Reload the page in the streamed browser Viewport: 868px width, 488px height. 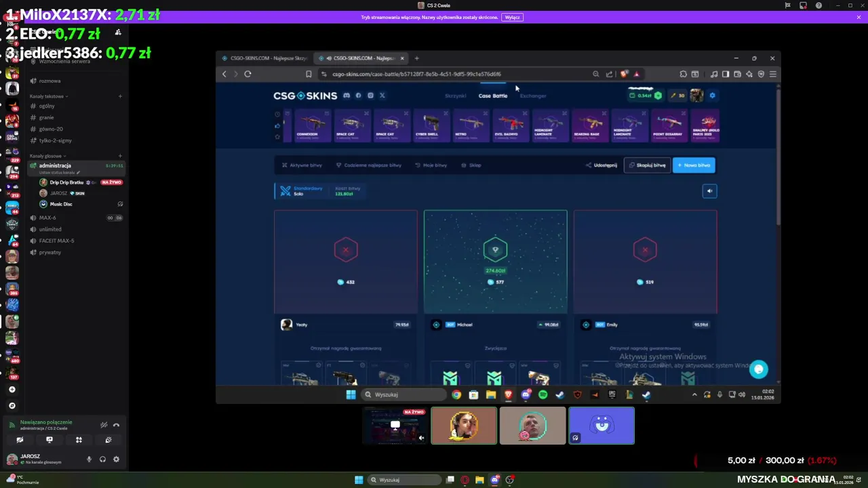pyautogui.click(x=248, y=74)
